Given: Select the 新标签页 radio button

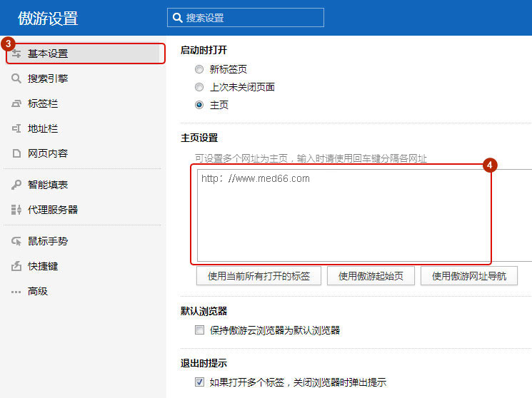Looking at the screenshot, I should pos(199,69).
